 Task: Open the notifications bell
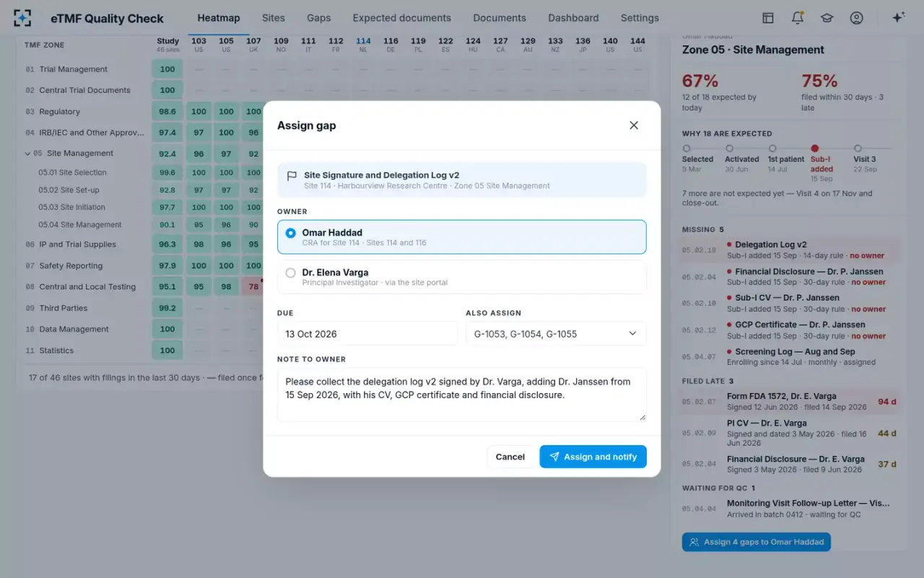pyautogui.click(x=798, y=18)
